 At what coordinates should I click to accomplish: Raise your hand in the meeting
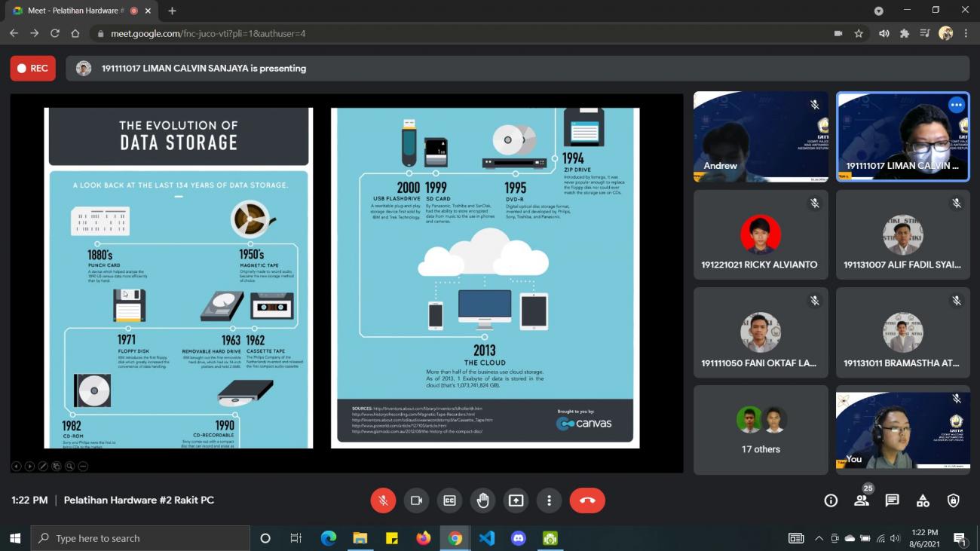coord(482,500)
